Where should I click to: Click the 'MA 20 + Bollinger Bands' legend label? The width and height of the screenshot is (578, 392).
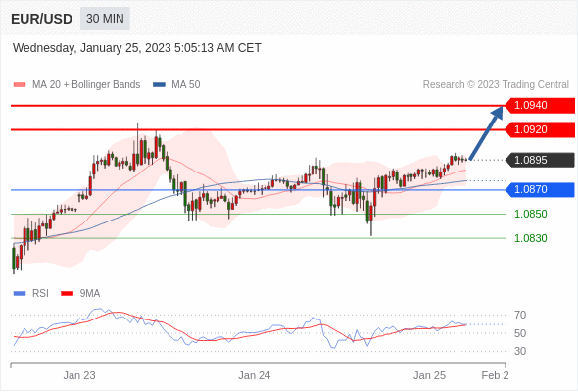(86, 85)
